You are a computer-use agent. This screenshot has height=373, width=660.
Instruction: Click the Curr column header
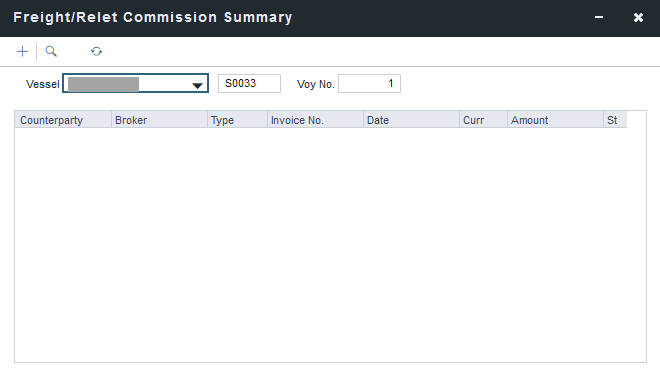click(x=483, y=120)
